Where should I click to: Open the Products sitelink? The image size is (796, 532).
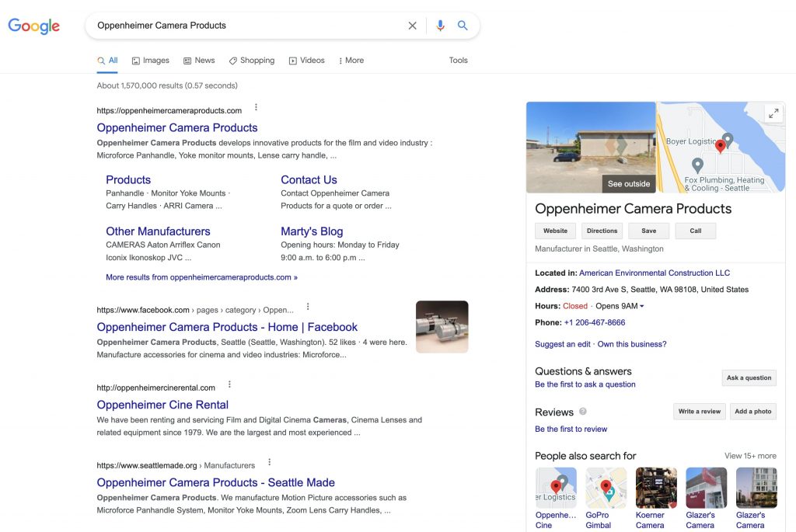pyautogui.click(x=128, y=180)
